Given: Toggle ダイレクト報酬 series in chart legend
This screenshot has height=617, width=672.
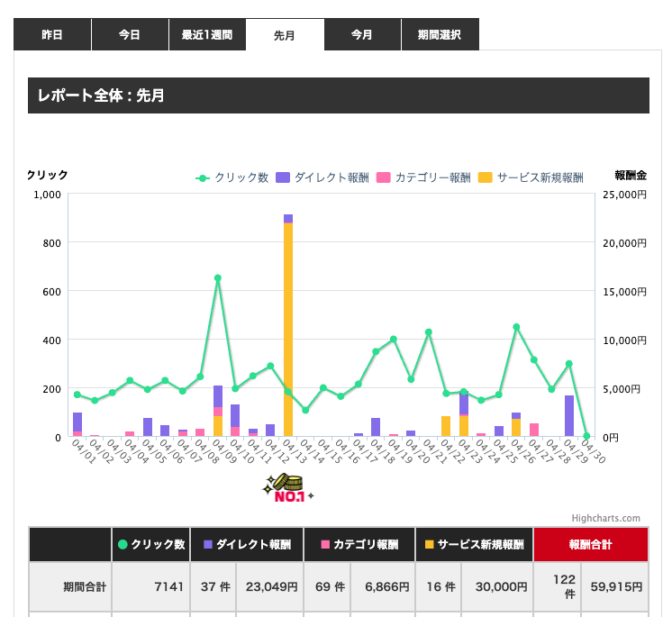Looking at the screenshot, I should [322, 177].
